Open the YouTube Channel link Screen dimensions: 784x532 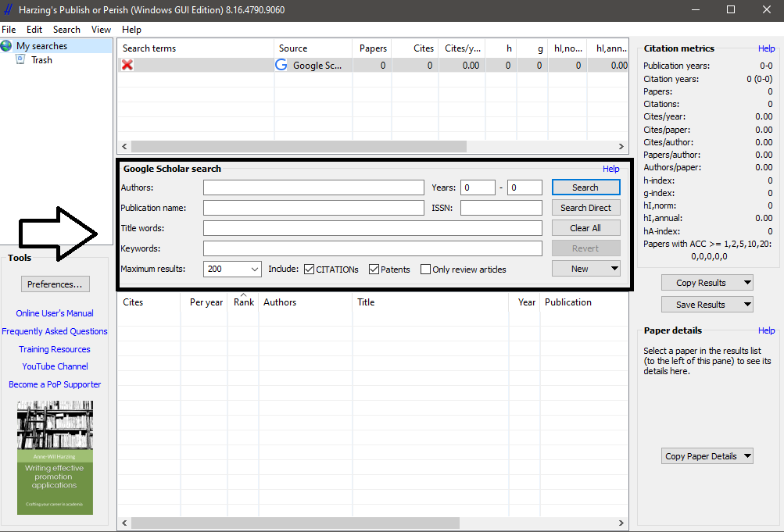tap(55, 366)
